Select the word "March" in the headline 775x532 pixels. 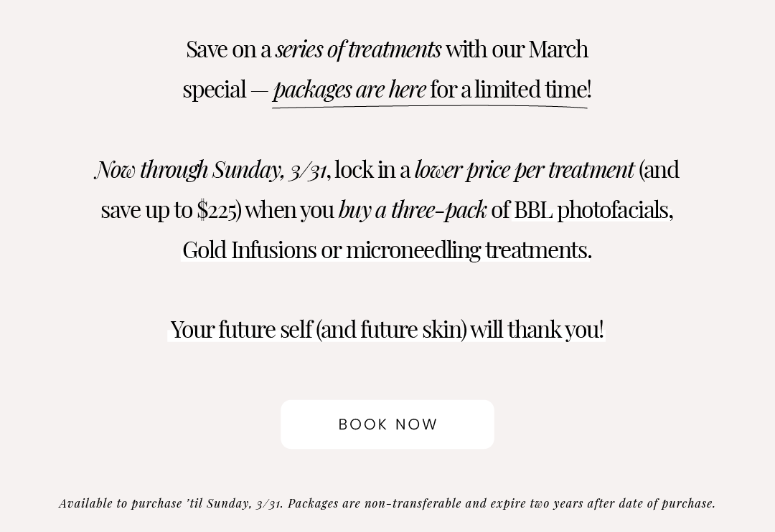point(558,49)
